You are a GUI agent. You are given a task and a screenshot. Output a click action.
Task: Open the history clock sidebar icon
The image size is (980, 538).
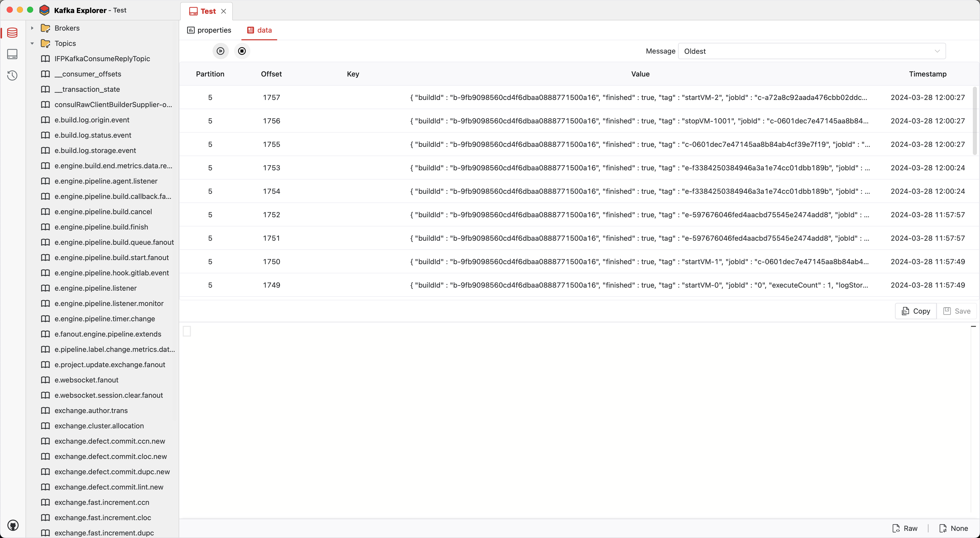tap(12, 75)
